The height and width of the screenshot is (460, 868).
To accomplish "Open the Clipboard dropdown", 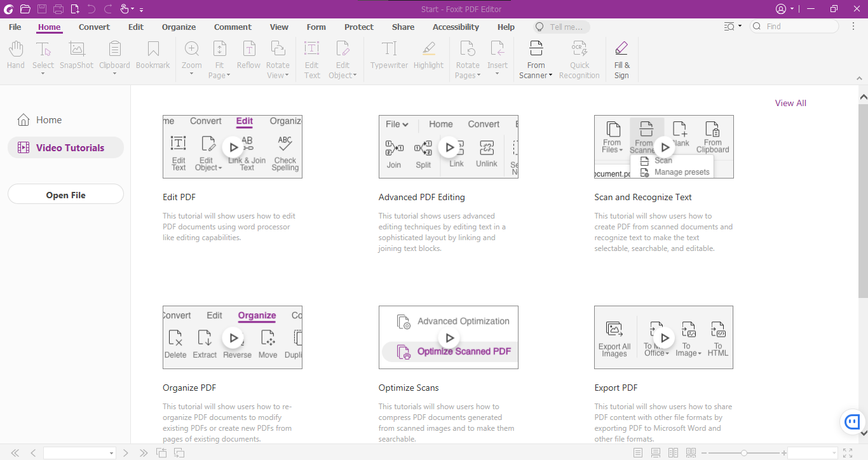I will (115, 74).
